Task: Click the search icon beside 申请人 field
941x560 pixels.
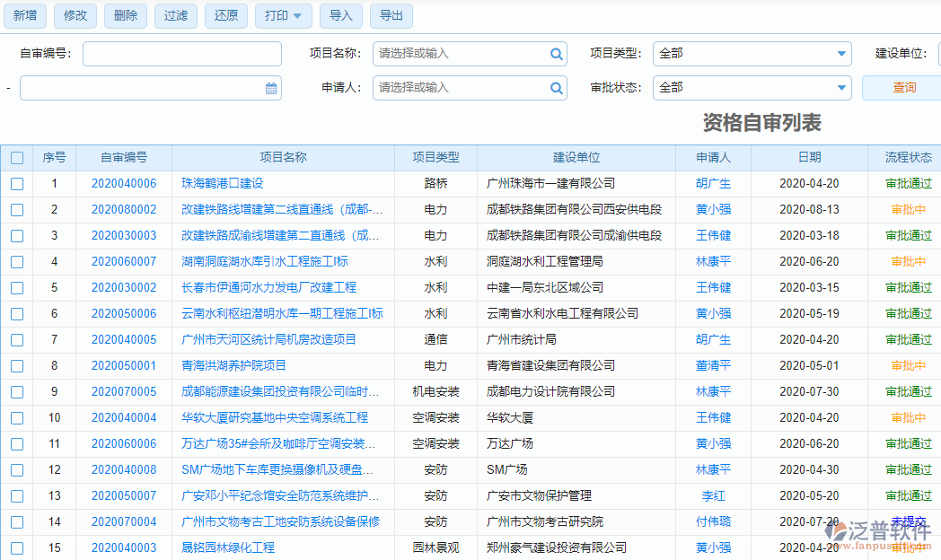Action: point(557,88)
